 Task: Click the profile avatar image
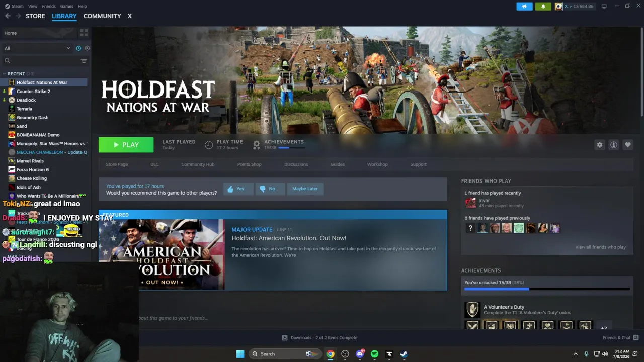[558, 6]
